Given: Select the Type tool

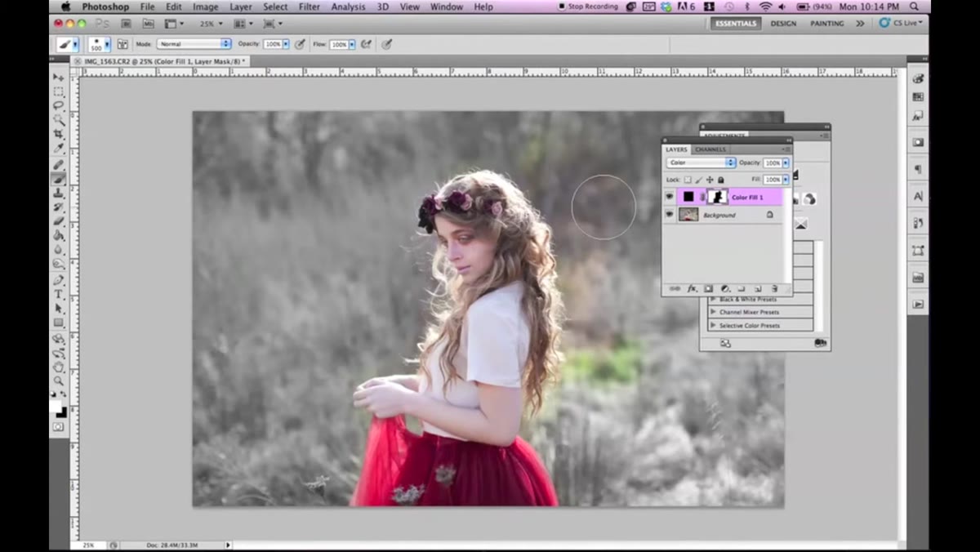Looking at the screenshot, I should 59,294.
